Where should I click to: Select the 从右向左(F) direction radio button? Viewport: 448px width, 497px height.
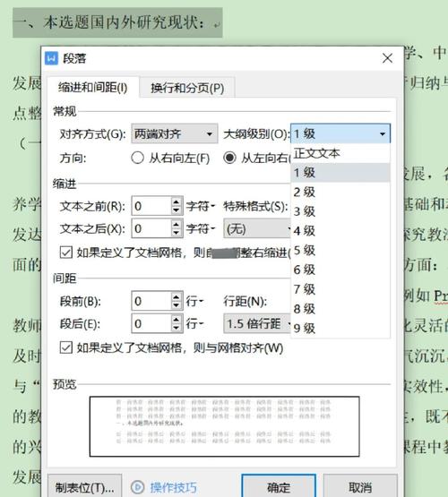[137, 158]
